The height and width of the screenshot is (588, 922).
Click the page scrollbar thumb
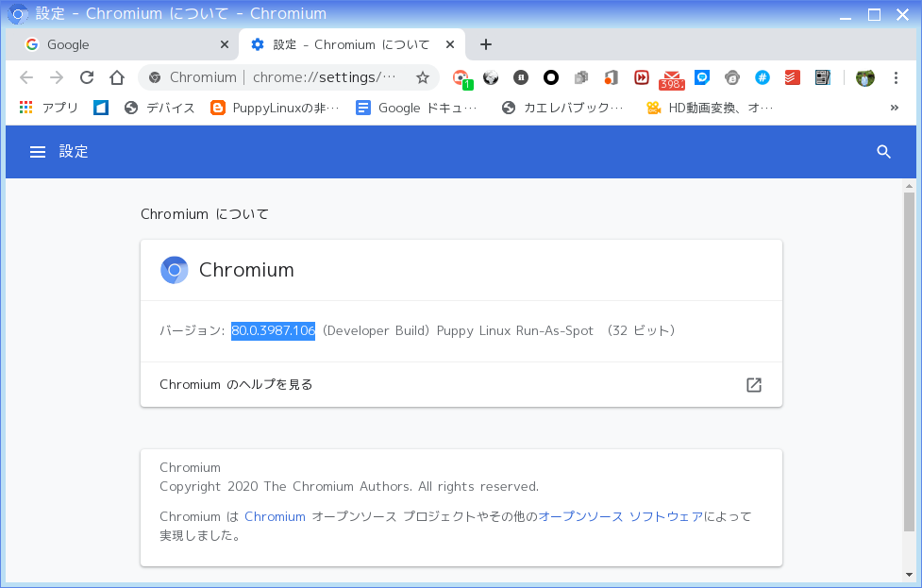pyautogui.click(x=909, y=362)
